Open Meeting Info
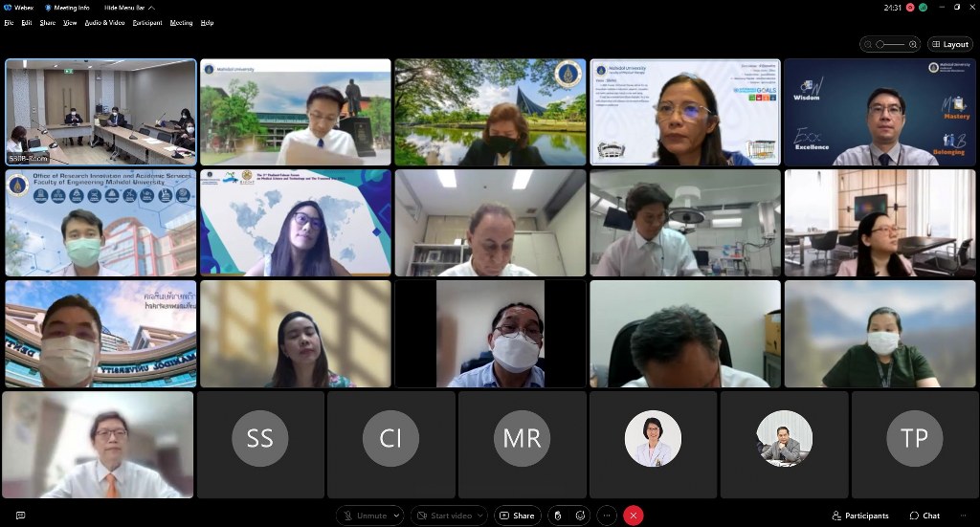Viewport: 980px width, 527px height. 69,8
